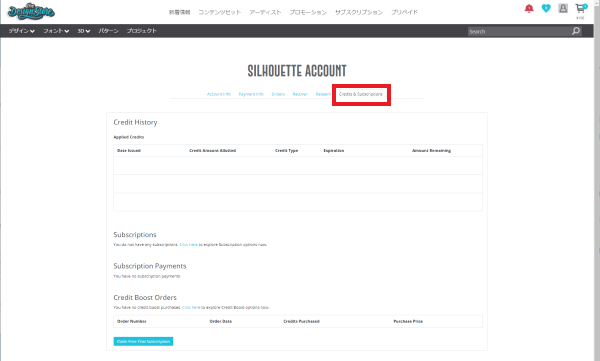Screen dimensions: 600x361
Task: Click the Applied Credits label
Action: click(x=129, y=137)
